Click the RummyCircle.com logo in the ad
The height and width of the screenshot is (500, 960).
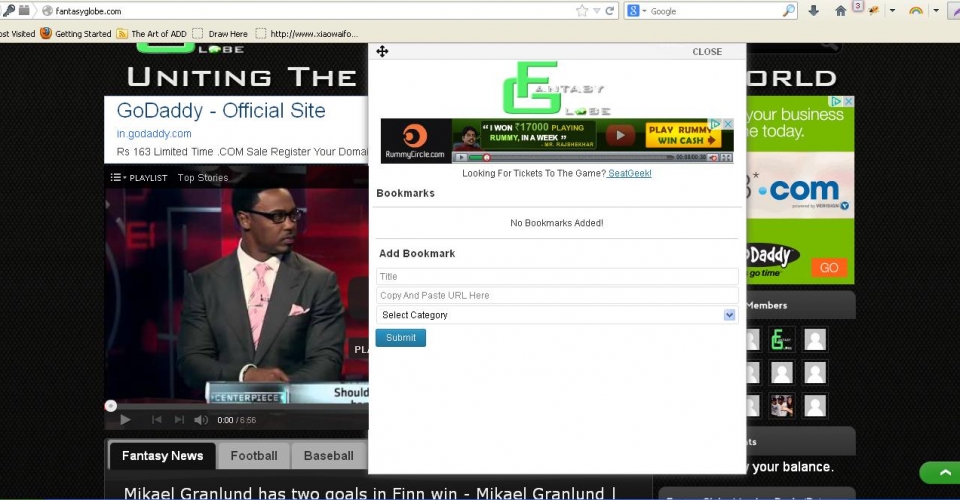click(415, 141)
